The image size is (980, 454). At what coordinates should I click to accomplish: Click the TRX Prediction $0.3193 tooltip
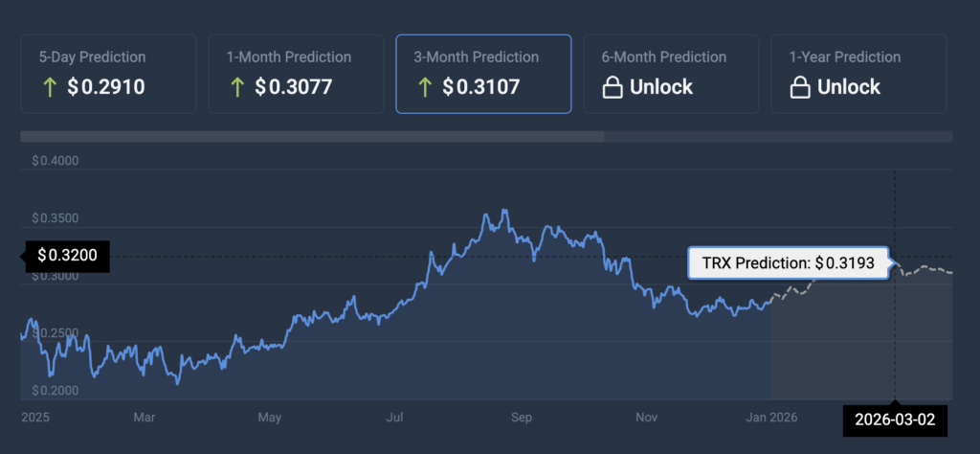[788, 262]
